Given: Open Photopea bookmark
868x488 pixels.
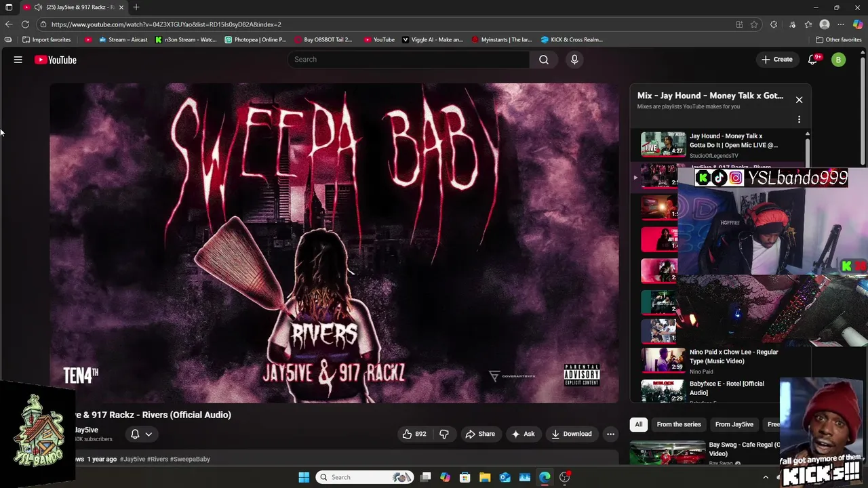Looking at the screenshot, I should point(256,39).
